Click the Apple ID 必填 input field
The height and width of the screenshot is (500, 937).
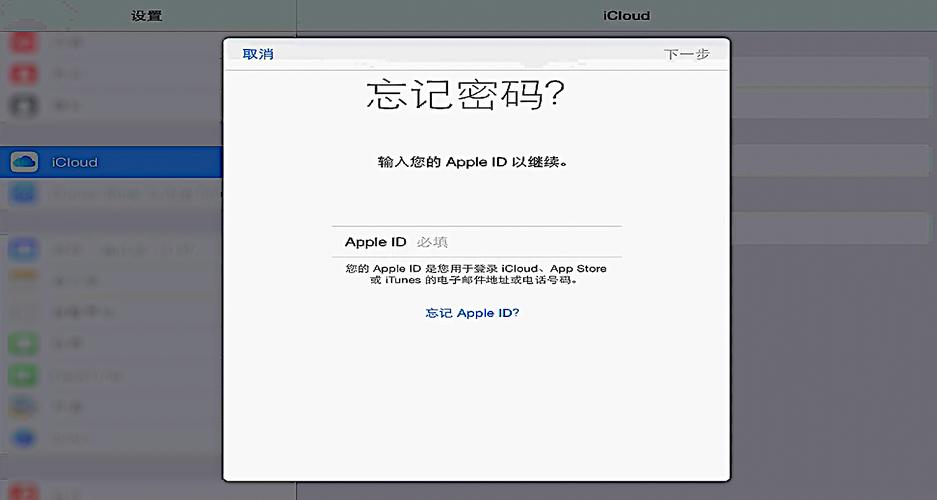(x=510, y=242)
